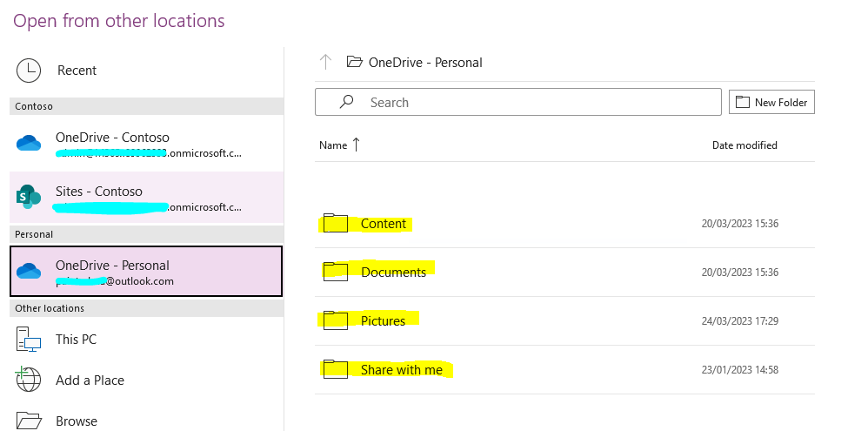Screen dimensions: 868x431
Task: Click the up arrow navigation icon
Action: pyautogui.click(x=326, y=62)
